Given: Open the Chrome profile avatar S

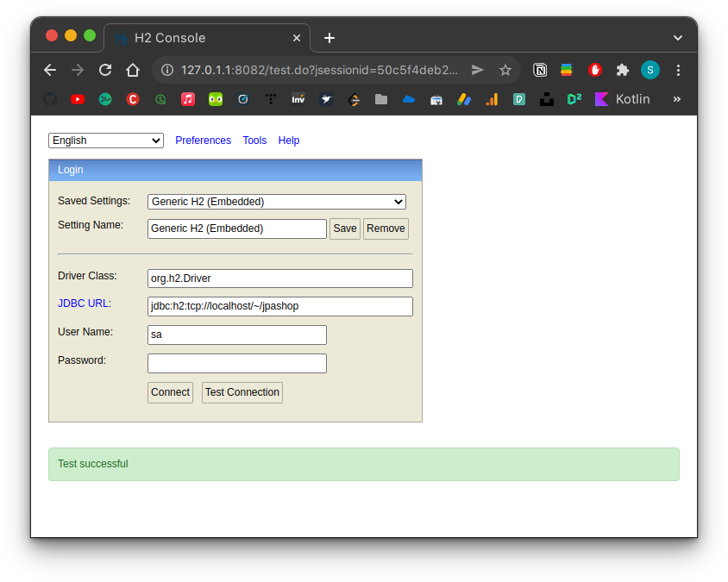Looking at the screenshot, I should click(650, 70).
